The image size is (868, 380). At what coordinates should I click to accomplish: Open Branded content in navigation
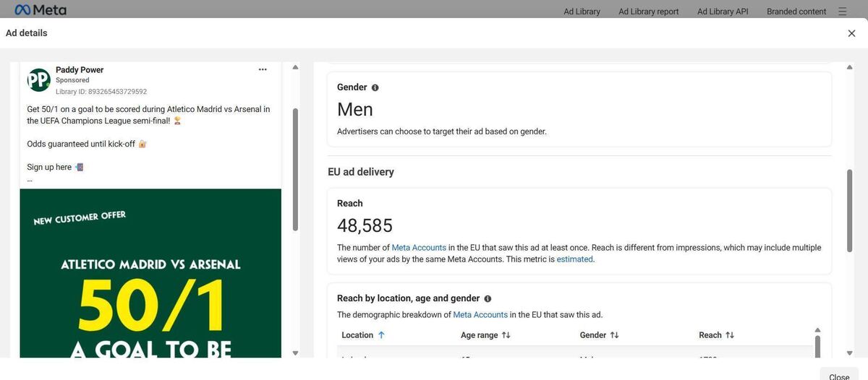796,12
